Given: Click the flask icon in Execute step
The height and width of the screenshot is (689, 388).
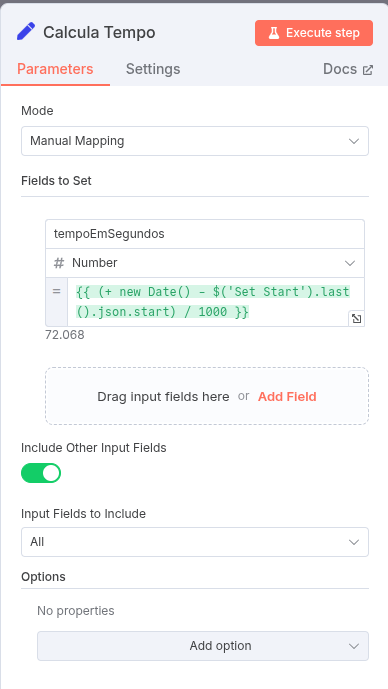Looking at the screenshot, I should click(x=274, y=33).
